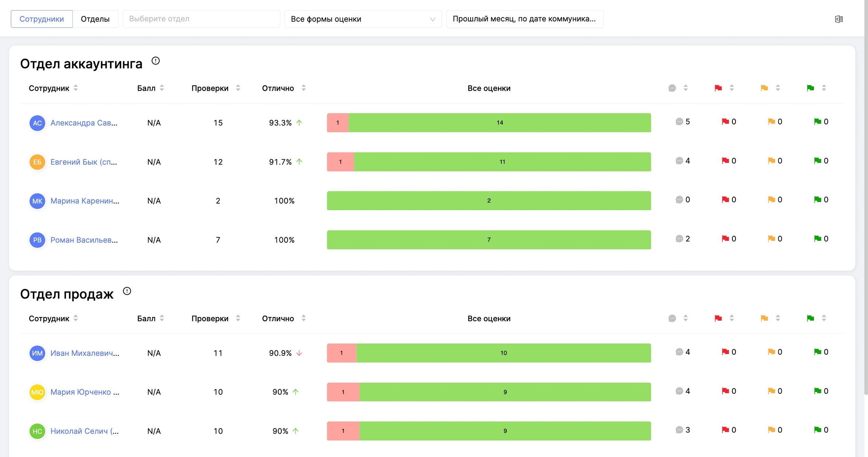Open info icon next to Отдел аккаунтинга
The height and width of the screenshot is (457, 868).
(156, 61)
